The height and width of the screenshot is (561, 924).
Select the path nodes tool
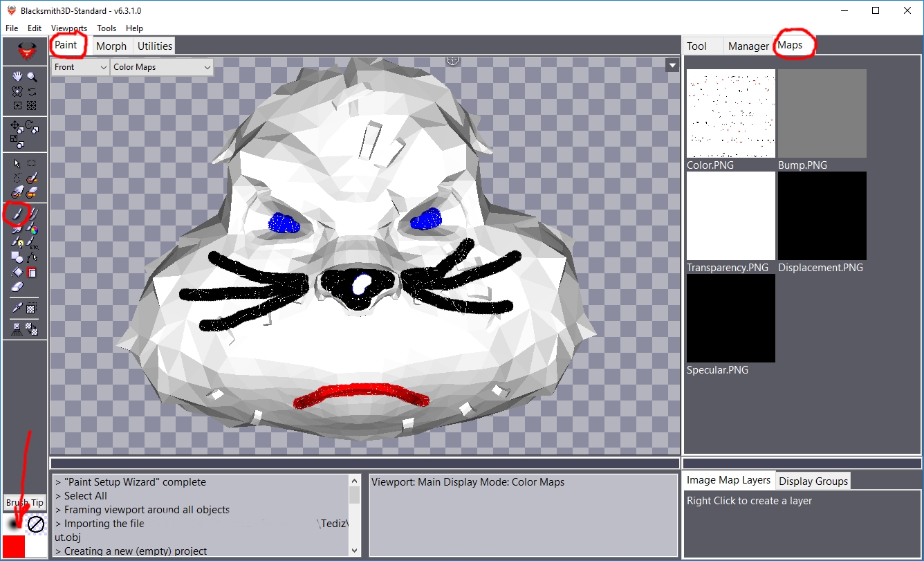32,258
